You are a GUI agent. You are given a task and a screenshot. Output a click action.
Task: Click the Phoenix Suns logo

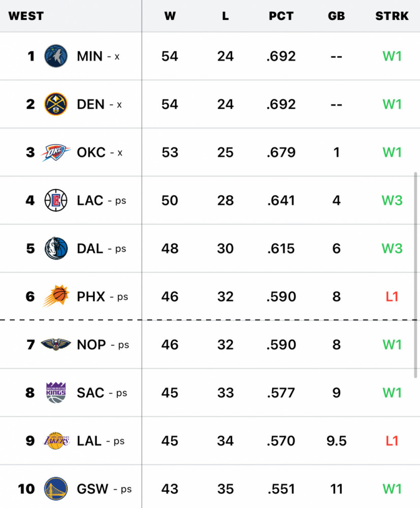tap(55, 297)
